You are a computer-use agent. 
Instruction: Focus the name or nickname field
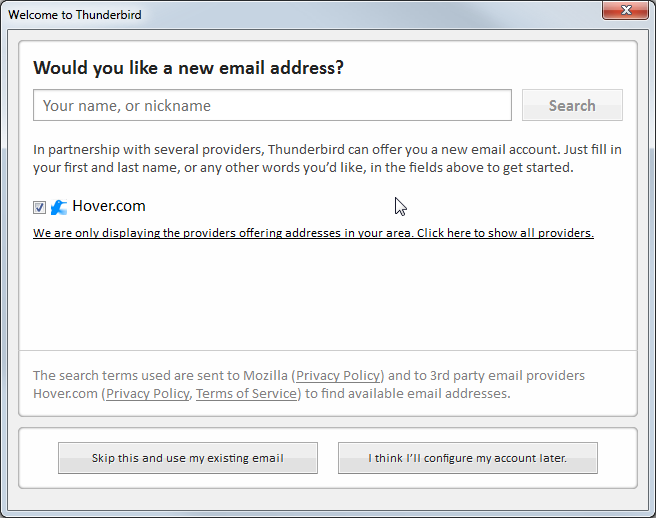coord(272,105)
